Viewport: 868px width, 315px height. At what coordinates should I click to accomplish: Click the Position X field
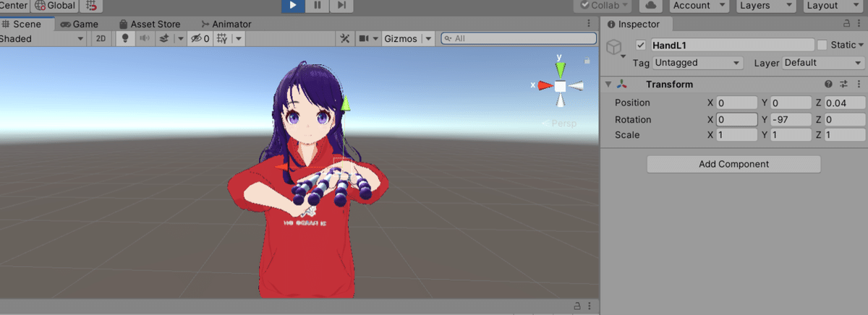coord(737,103)
